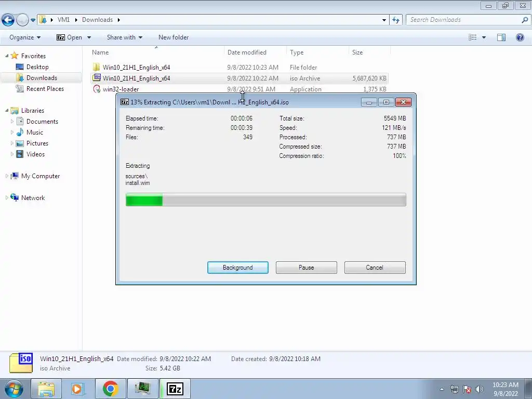The width and height of the screenshot is (532, 399).
Task: Toggle the preview pane
Action: coord(501,37)
